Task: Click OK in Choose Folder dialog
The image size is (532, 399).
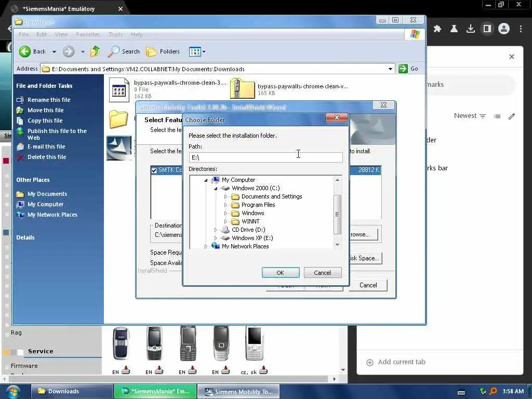Action: [280, 272]
